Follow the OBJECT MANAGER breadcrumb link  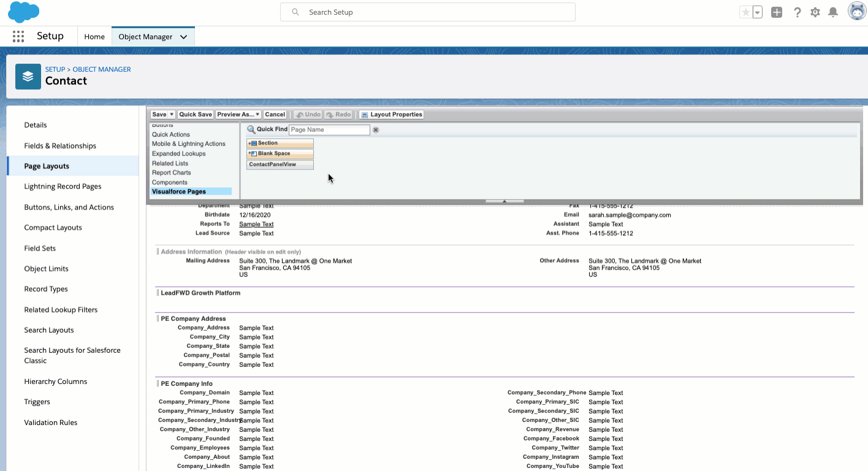click(102, 69)
